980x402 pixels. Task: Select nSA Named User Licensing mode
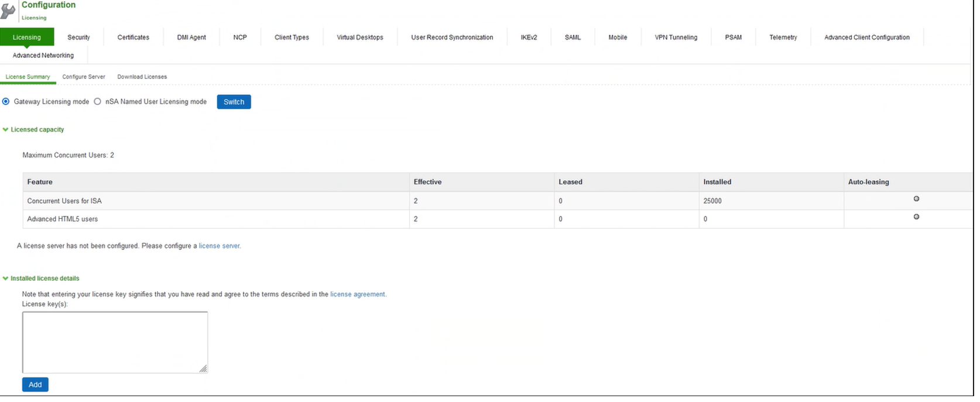tap(98, 102)
